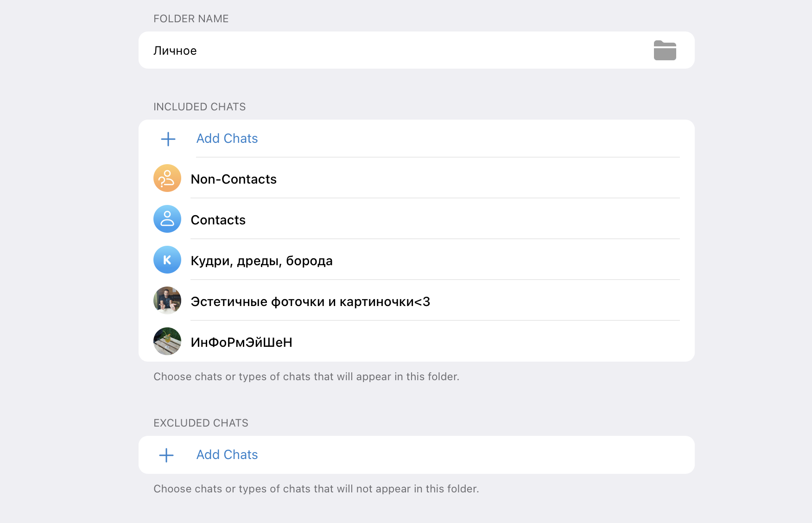Select chat "ИнФоРмЭйШеН"
812x523 pixels.
(416, 342)
